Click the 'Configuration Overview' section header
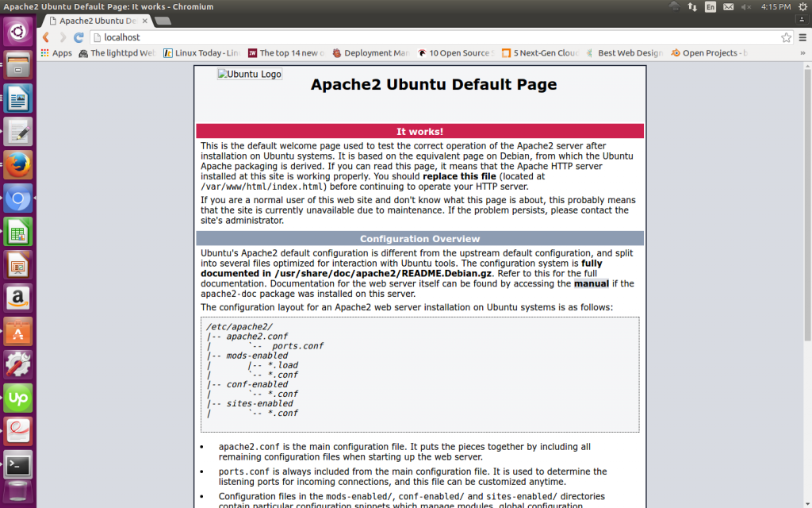812x508 pixels. (420, 238)
